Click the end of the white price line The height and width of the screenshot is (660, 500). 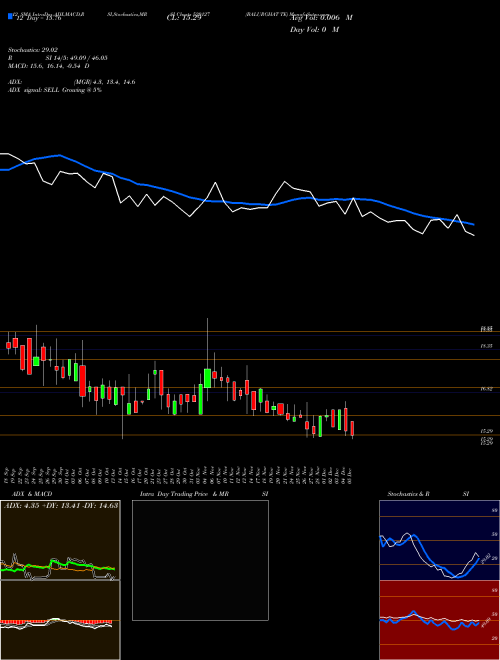[474, 235]
